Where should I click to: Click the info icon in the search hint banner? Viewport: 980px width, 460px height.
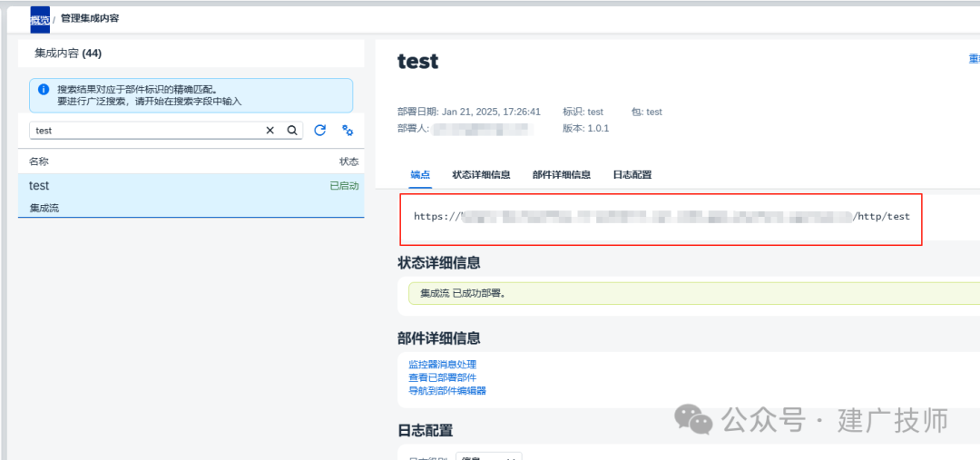(x=44, y=90)
